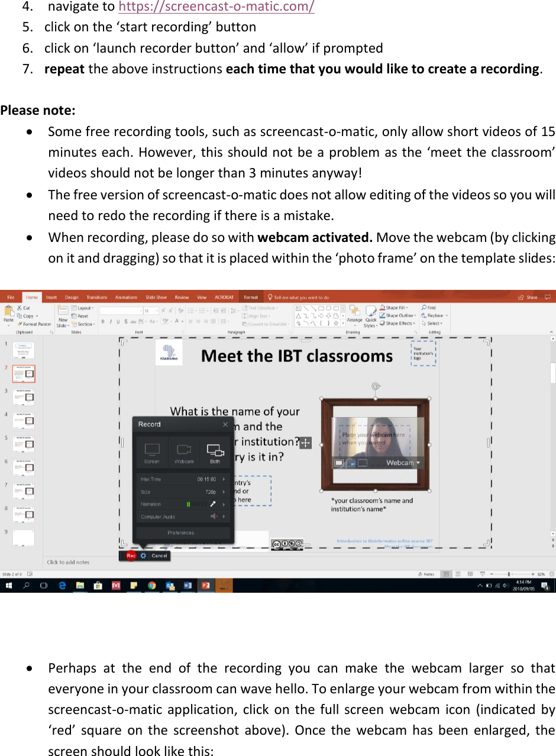The width and height of the screenshot is (556, 756).
Task: Click the Narration microphone icon
Action: coord(214,503)
